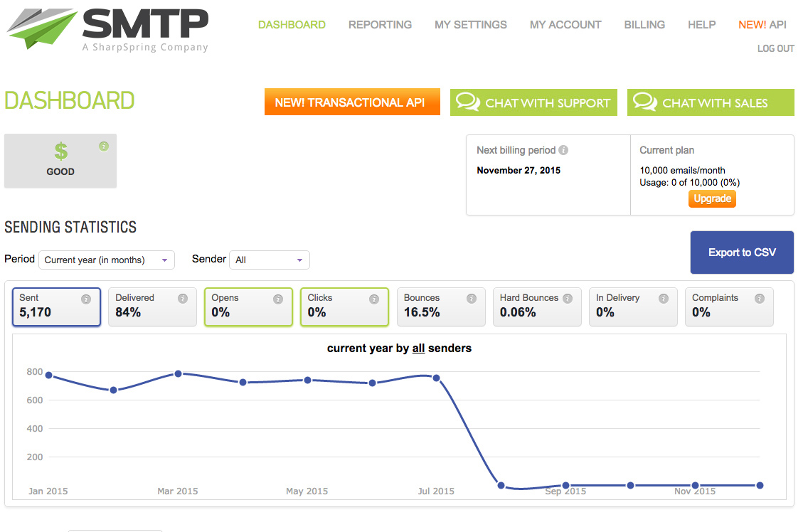Open the Billing menu item
This screenshot has width=808, height=532.
644,25
